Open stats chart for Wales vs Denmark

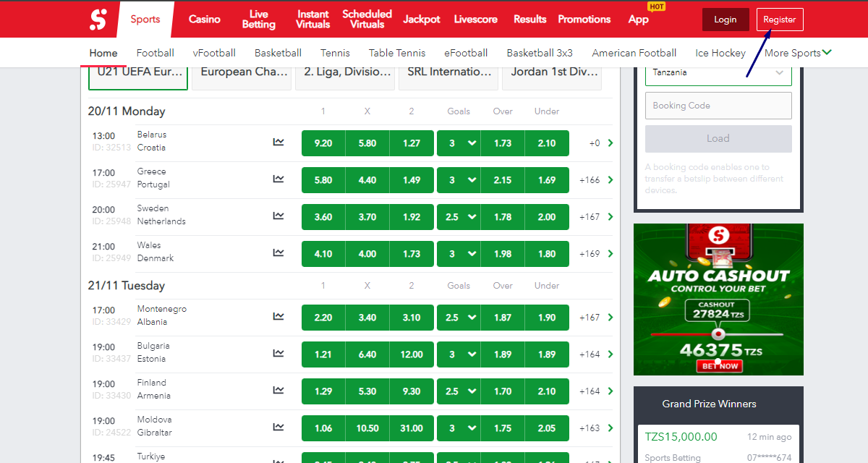278,253
